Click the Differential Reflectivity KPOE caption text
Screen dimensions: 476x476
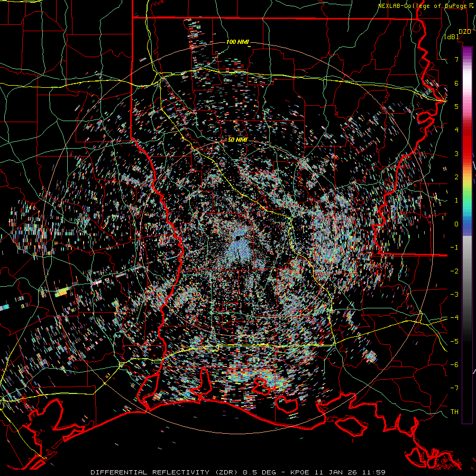(x=238, y=472)
